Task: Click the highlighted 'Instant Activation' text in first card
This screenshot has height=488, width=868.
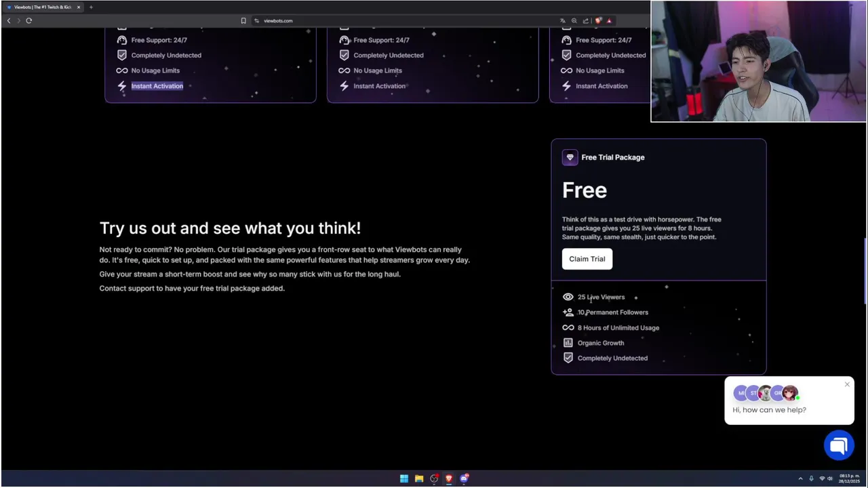Action: point(157,86)
